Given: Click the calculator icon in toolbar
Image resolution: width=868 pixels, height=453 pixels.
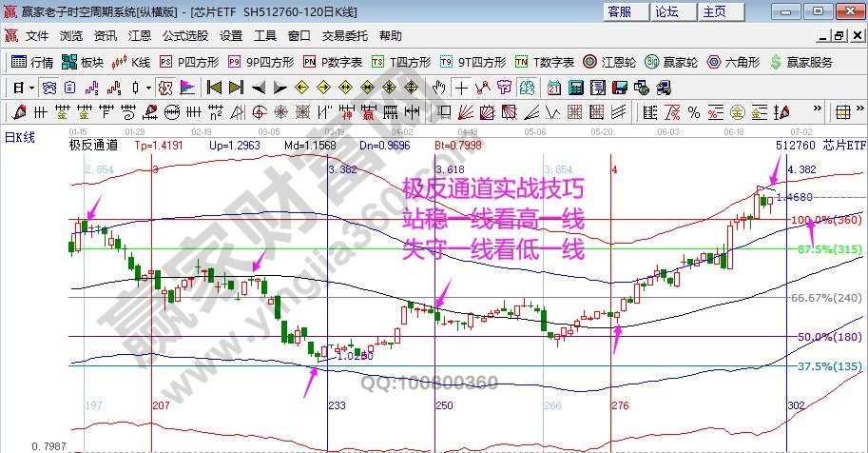Looking at the screenshot, I should tap(575, 88).
